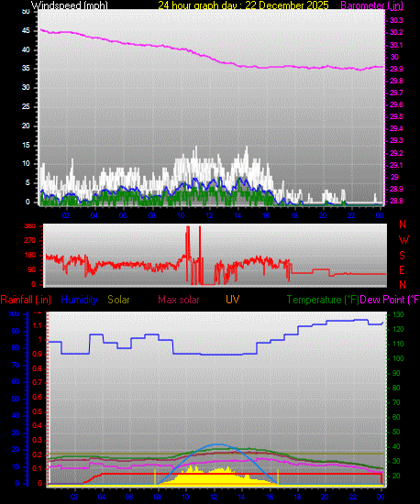The image size is (420, 504).
Task: Click the '0.3' rainfall axis value
Action: (x=39, y=440)
